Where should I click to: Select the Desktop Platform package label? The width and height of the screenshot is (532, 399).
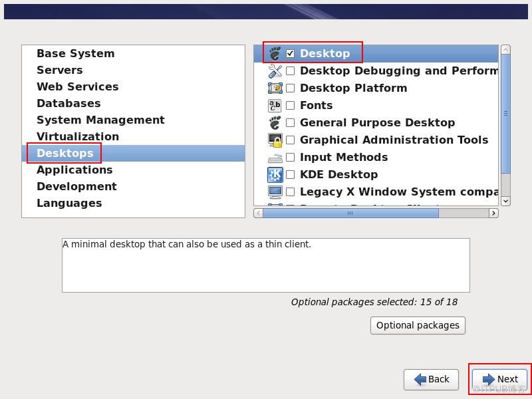click(354, 88)
